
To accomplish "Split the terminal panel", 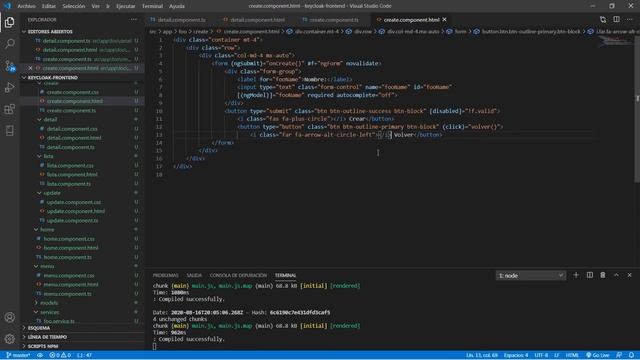I will click(x=590, y=275).
